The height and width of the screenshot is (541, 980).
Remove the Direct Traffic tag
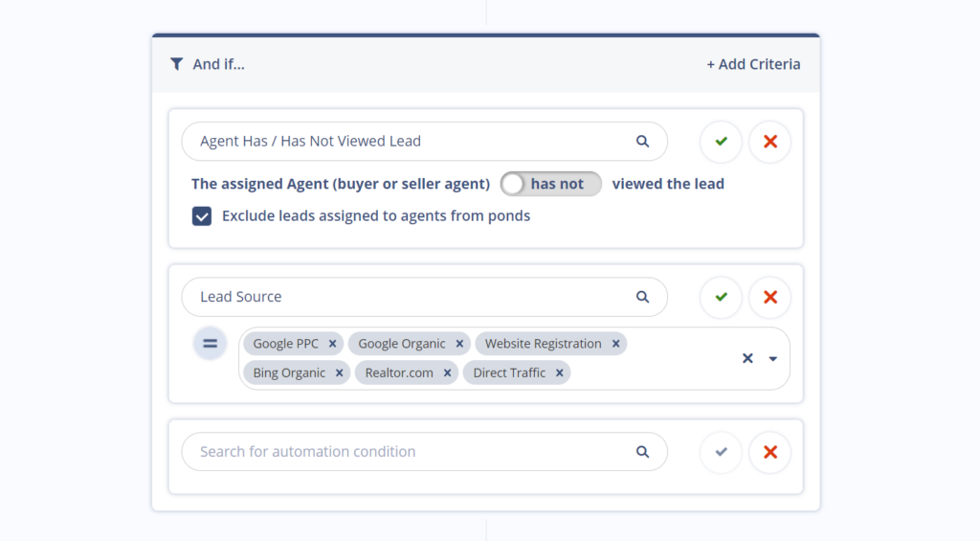point(559,373)
